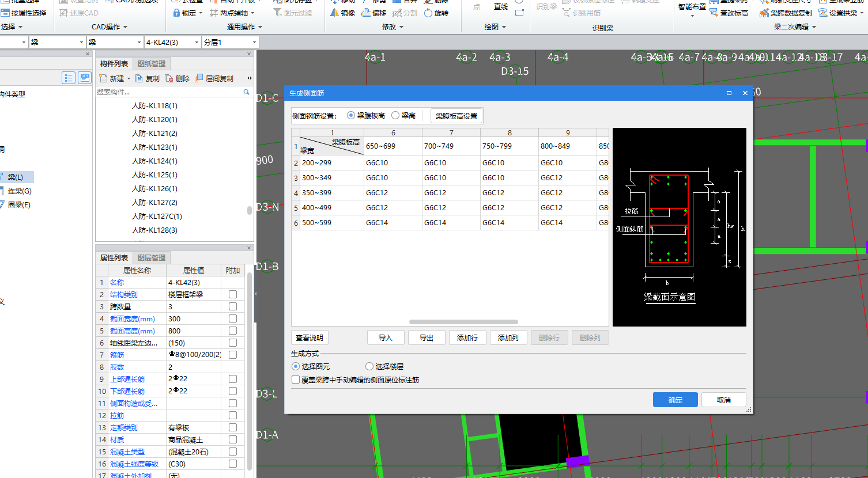This screenshot has height=478, width=868.
Task: Select 圈梁(E) in component tree
Action: click(x=19, y=205)
